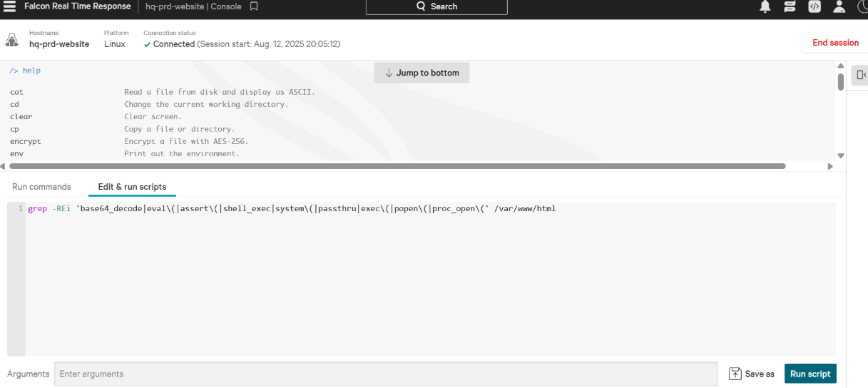Viewport: 868px width, 388px height.
Task: Click the 'cp' command entry
Action: point(15,129)
